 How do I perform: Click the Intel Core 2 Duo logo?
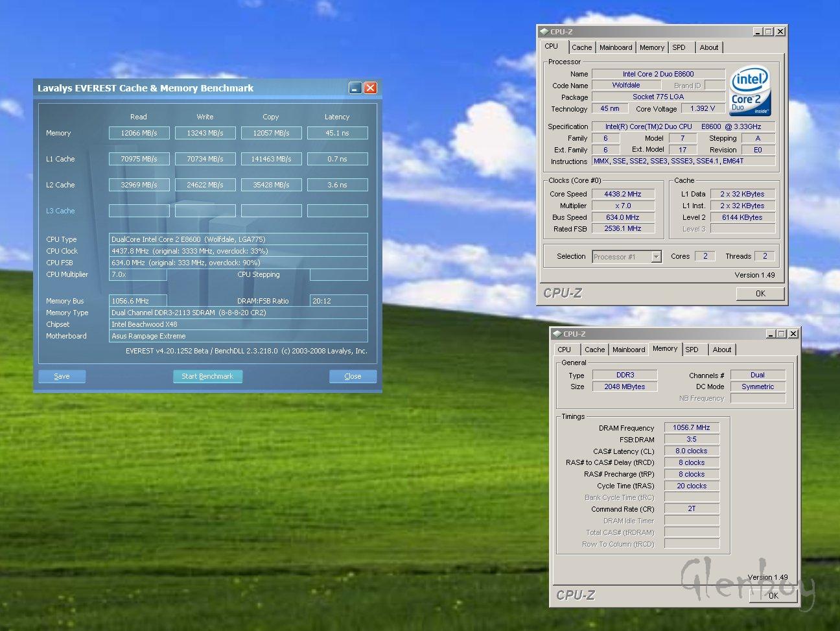[750, 91]
